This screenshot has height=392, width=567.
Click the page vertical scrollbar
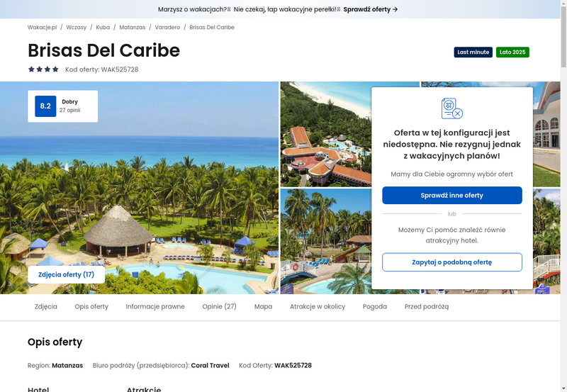[x=563, y=196]
